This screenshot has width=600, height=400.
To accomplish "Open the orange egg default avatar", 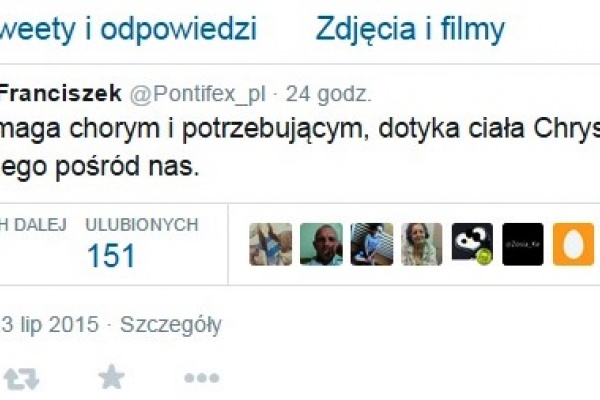I will [573, 244].
